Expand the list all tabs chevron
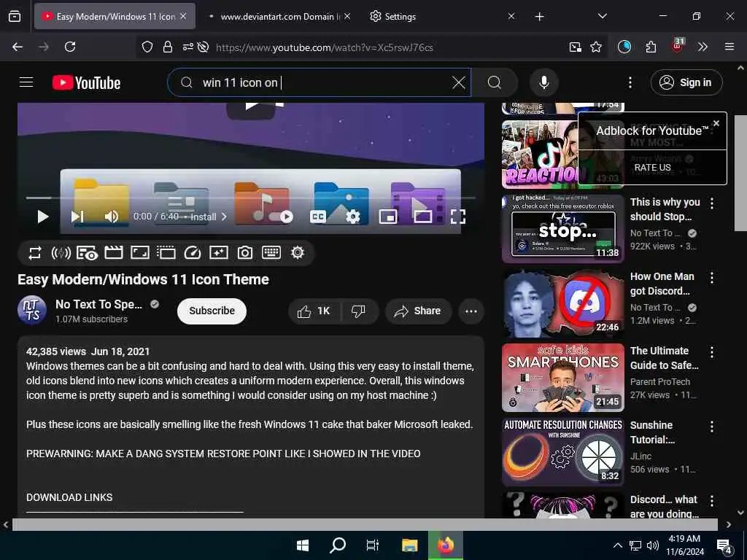The image size is (747, 560). [602, 16]
